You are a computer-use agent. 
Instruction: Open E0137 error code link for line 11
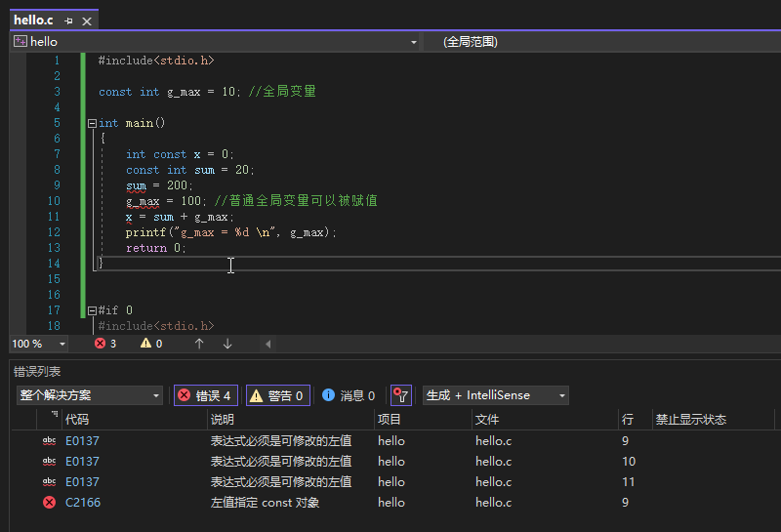pyautogui.click(x=82, y=481)
